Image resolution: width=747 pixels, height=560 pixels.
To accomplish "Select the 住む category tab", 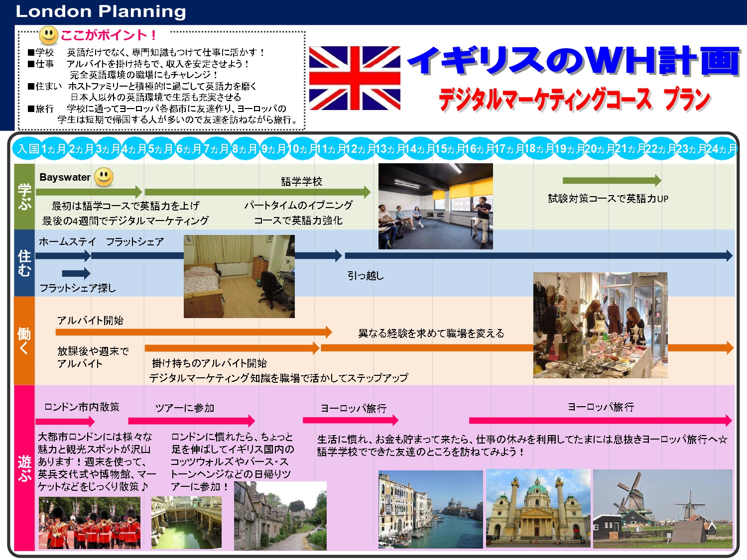I will tap(24, 263).
